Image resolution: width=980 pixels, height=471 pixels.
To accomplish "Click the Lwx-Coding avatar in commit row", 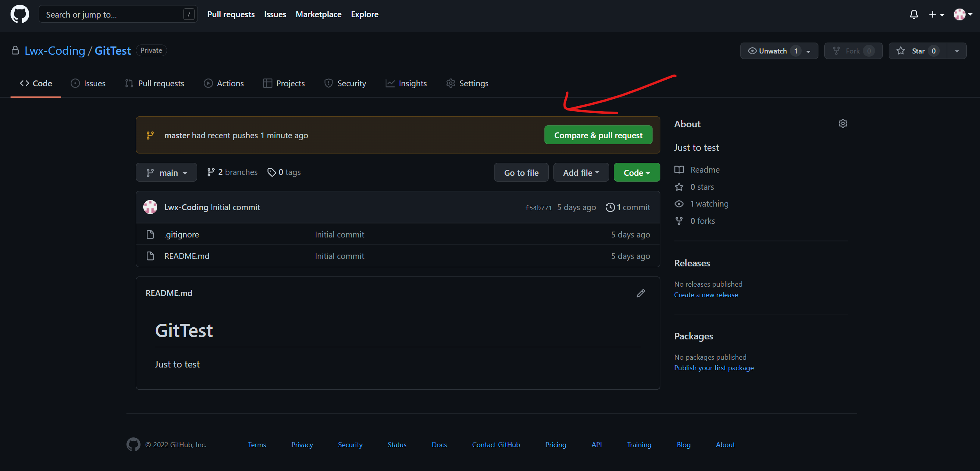I will (x=150, y=207).
